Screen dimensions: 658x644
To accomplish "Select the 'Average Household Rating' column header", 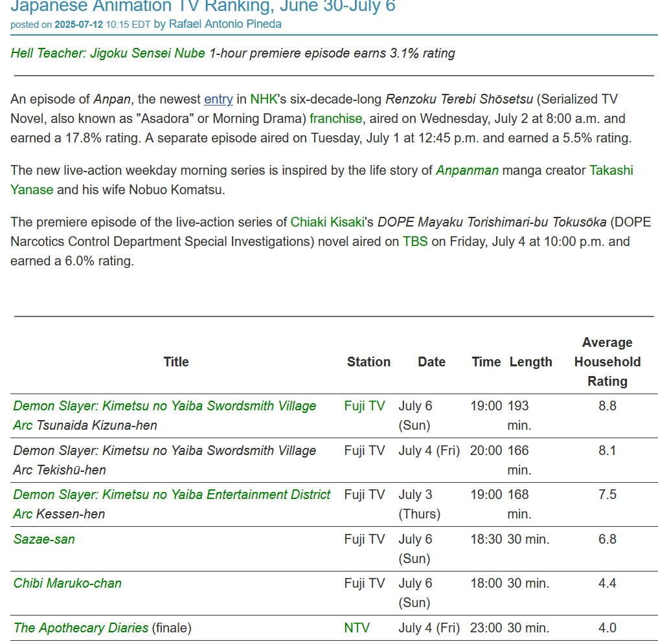I will 607,362.
